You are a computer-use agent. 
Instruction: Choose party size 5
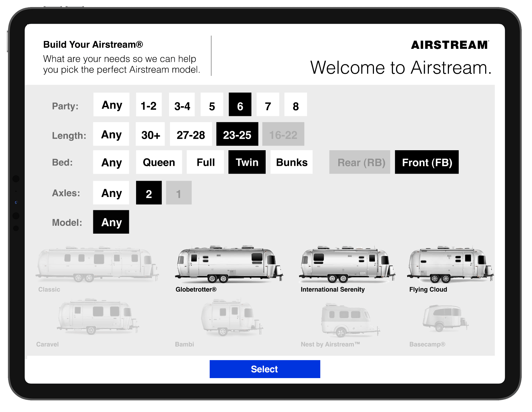point(212,104)
